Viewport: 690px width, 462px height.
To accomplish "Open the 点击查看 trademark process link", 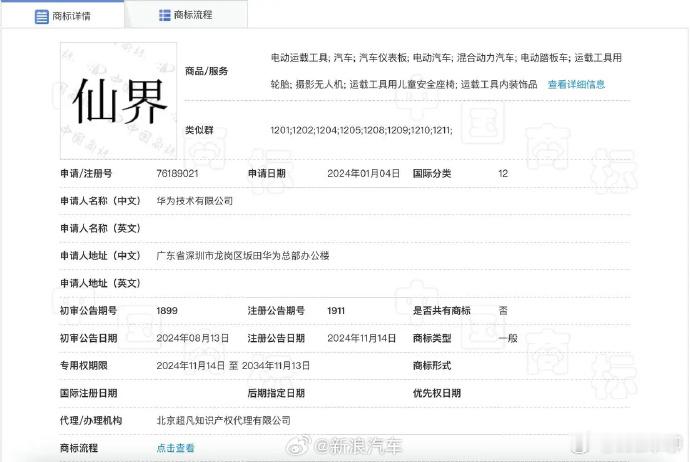I will [x=175, y=448].
